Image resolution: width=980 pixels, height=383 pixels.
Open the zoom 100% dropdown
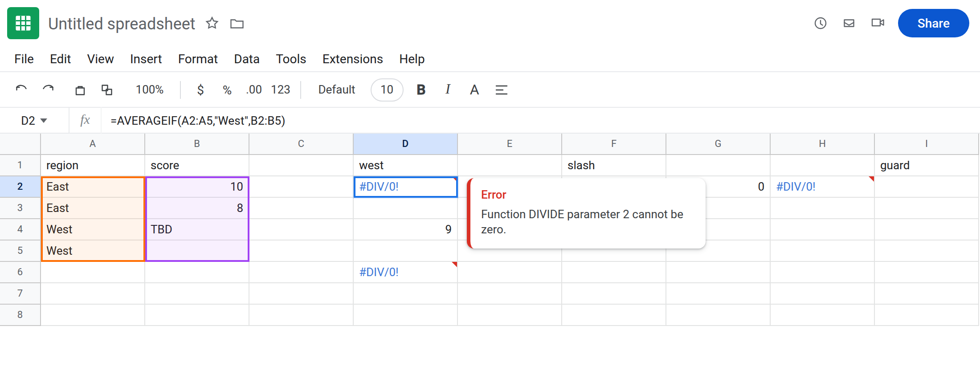[x=150, y=90]
